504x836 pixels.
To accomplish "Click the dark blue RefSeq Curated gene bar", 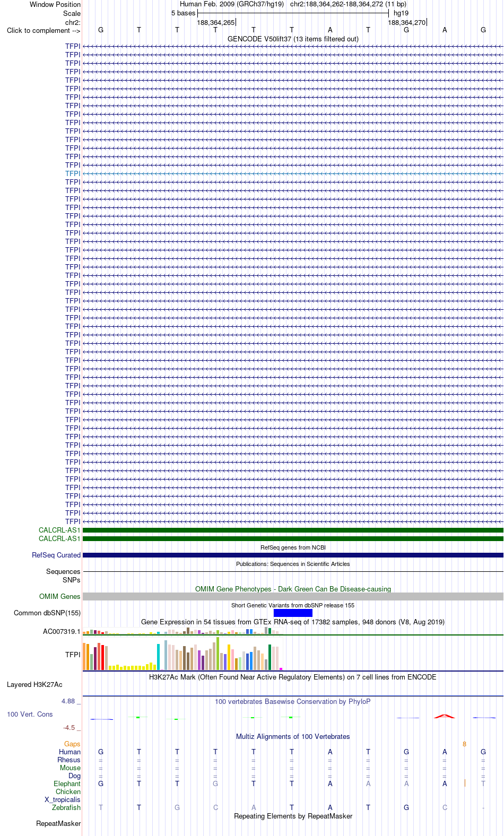I will coord(293,555).
